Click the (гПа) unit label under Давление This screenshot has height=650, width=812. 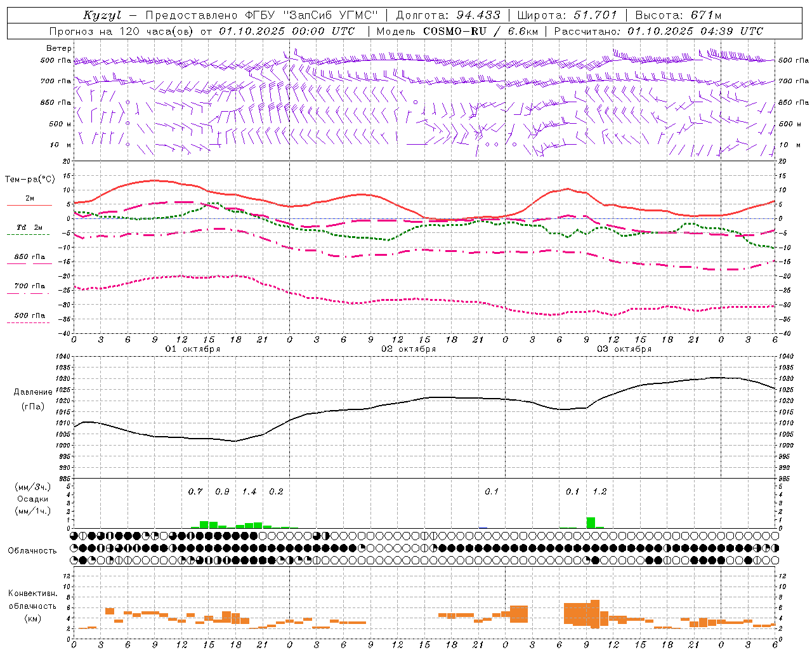(x=33, y=407)
